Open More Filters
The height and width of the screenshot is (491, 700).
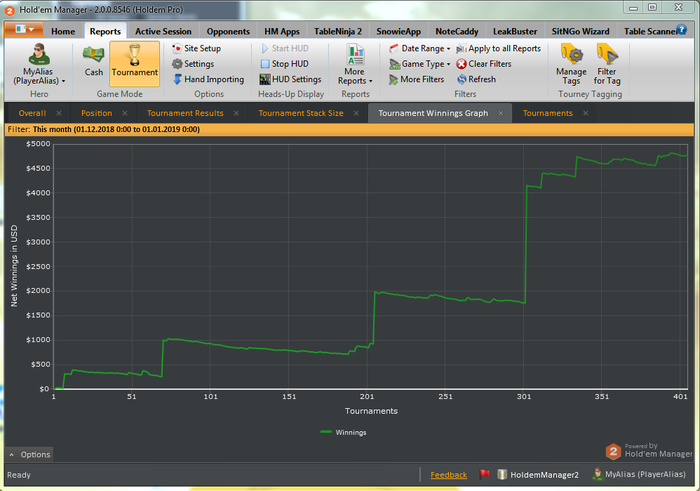pos(417,79)
